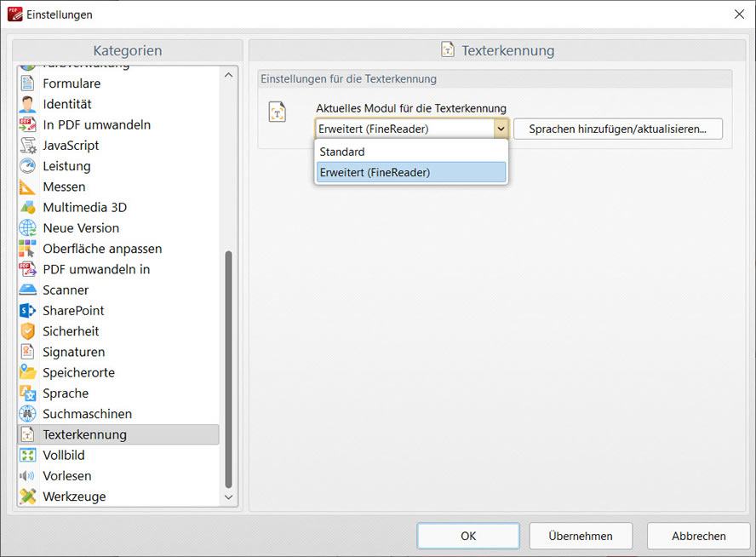This screenshot has width=756, height=557.
Task: Click the module combo box showing Erweitert (FineReader)
Action: coord(412,129)
